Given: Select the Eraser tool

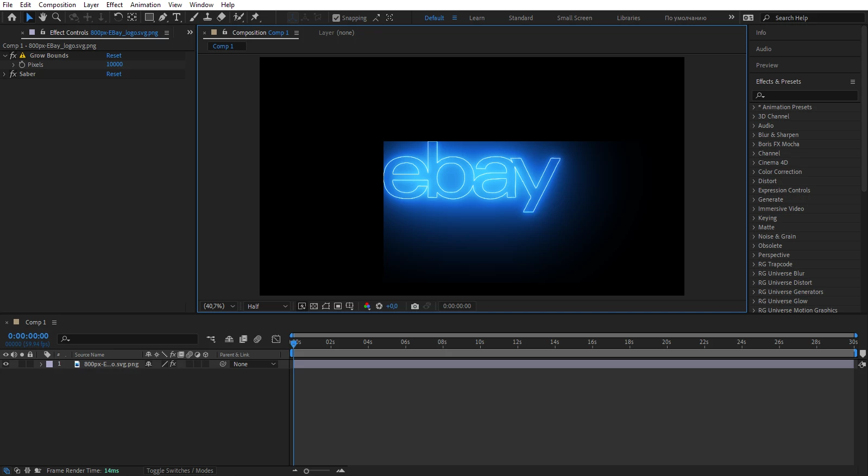Looking at the screenshot, I should pyautogui.click(x=221, y=17).
